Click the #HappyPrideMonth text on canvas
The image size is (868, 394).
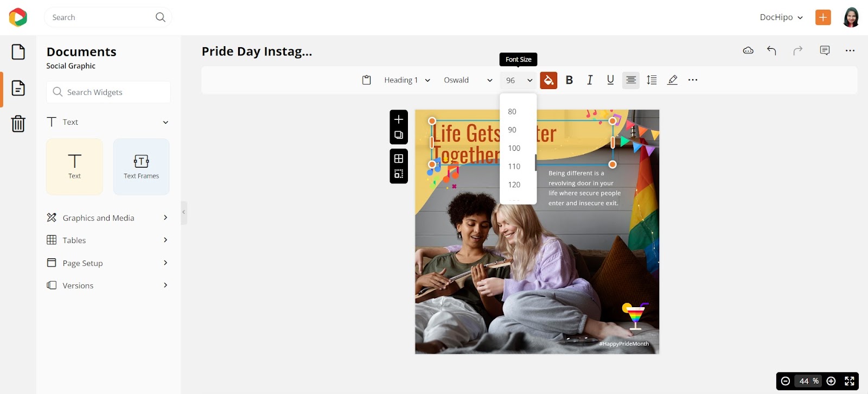(624, 344)
